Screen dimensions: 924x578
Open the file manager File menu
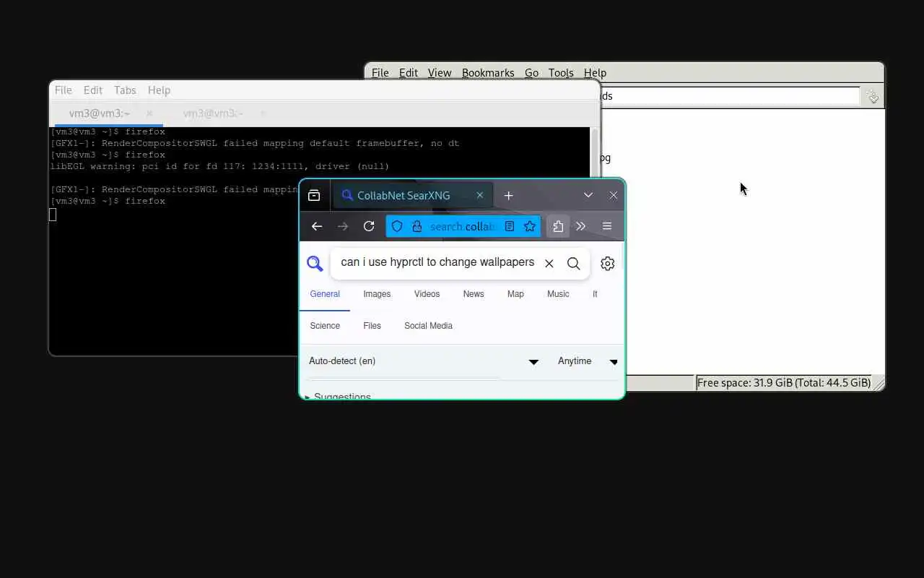[380, 73]
